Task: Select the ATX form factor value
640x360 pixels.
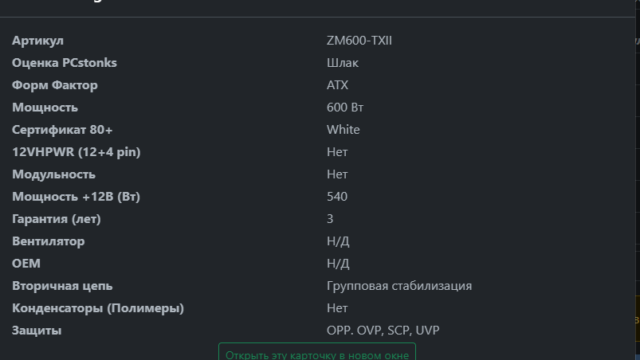Action: [338, 85]
